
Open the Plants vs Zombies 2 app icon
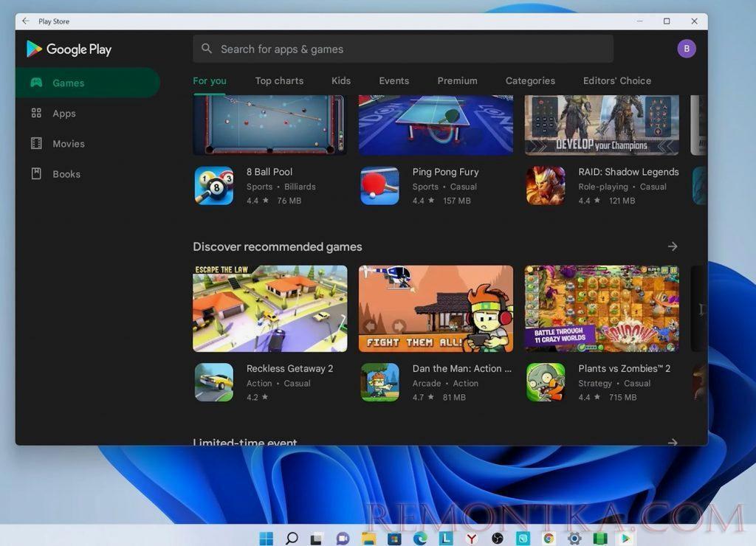546,382
